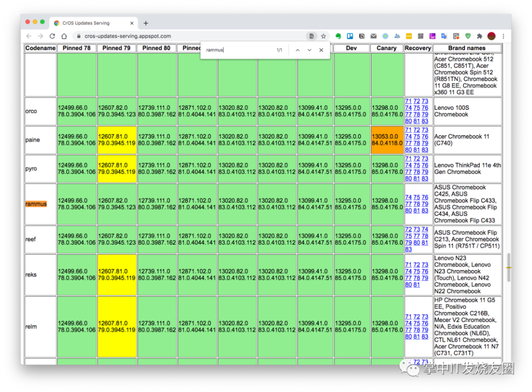Click the Dev column header
532x392 pixels.
tap(352, 48)
